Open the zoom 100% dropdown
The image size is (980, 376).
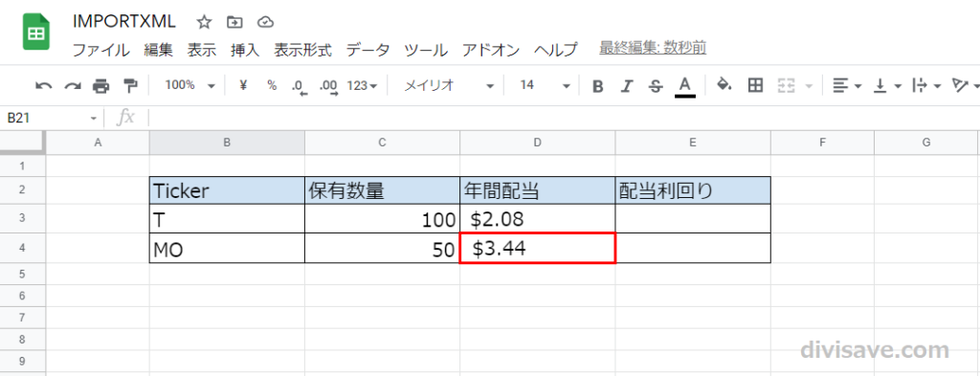(190, 85)
